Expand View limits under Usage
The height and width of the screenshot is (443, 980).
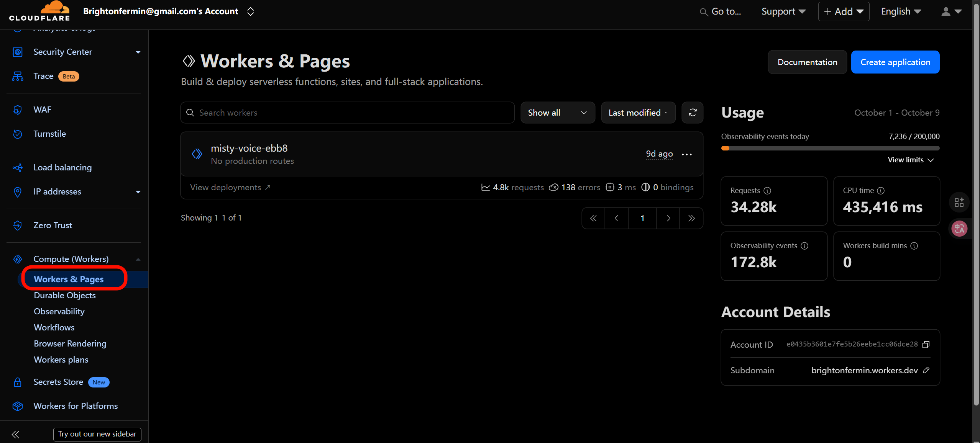tap(910, 160)
